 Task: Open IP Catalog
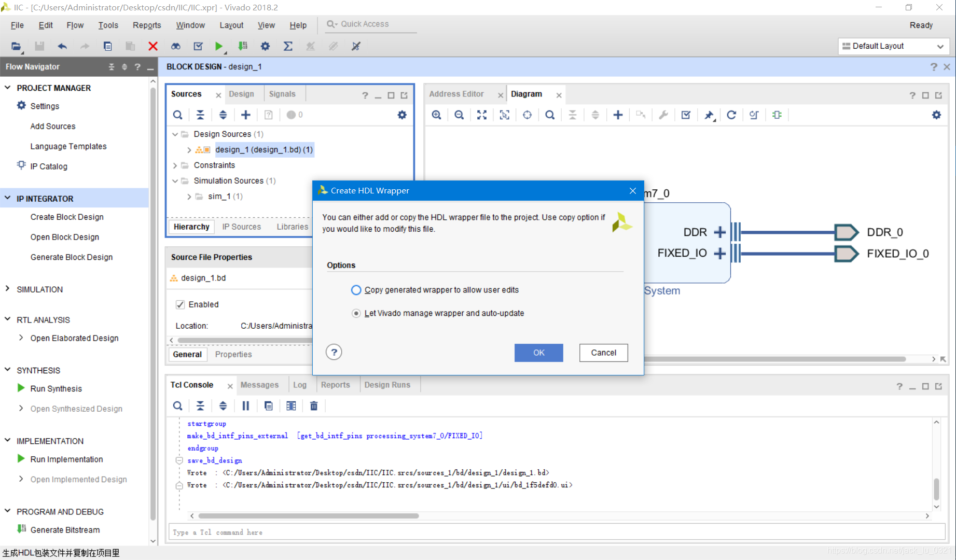click(49, 166)
